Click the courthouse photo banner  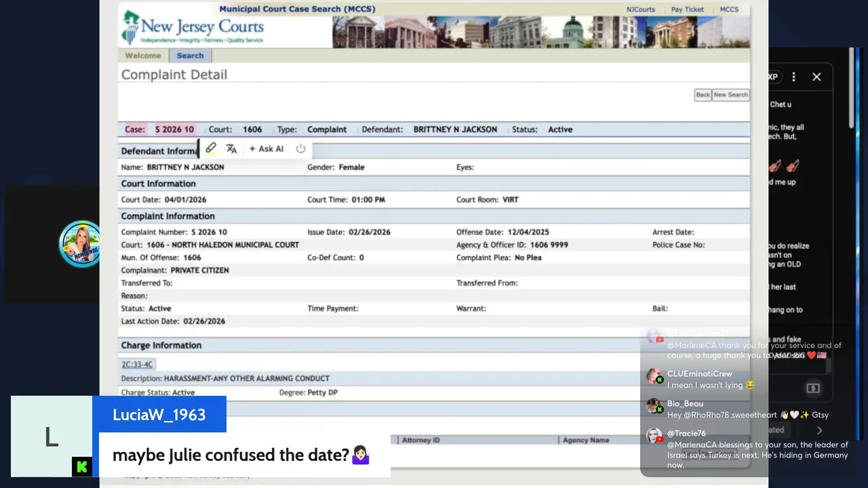coord(541,31)
